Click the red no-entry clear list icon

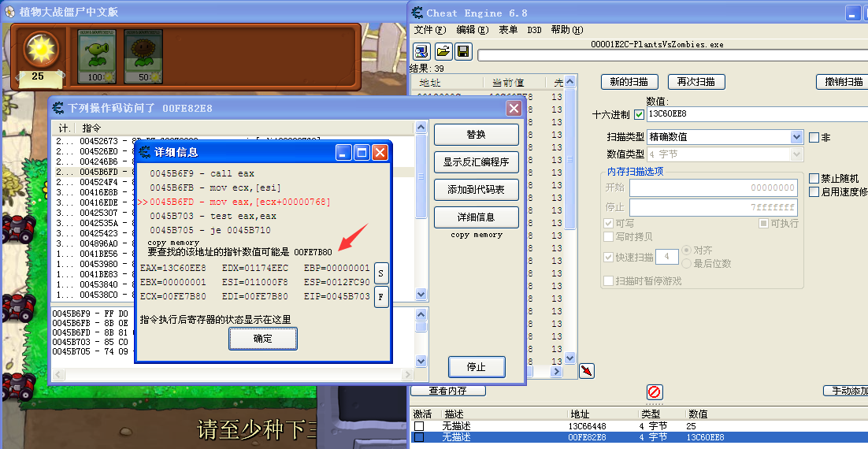click(x=655, y=392)
